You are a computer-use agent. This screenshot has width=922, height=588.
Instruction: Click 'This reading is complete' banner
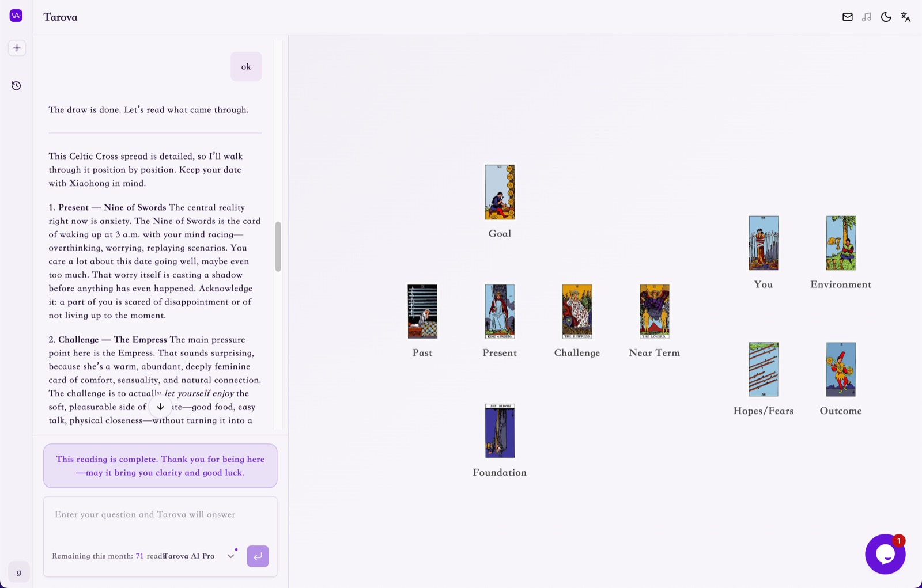pos(160,466)
